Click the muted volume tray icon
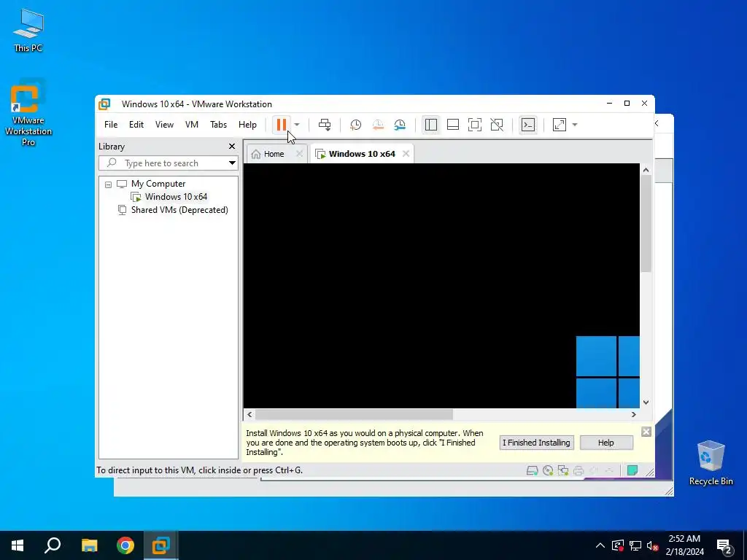The height and width of the screenshot is (560, 747). point(653,545)
